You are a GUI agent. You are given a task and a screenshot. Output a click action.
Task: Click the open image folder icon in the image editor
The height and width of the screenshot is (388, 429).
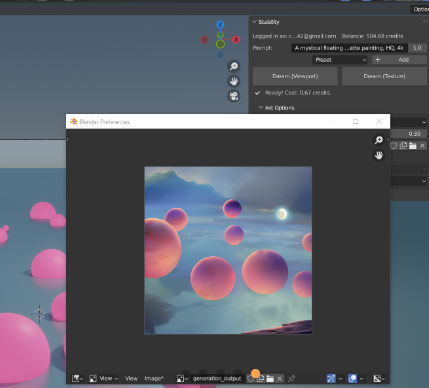click(x=270, y=379)
